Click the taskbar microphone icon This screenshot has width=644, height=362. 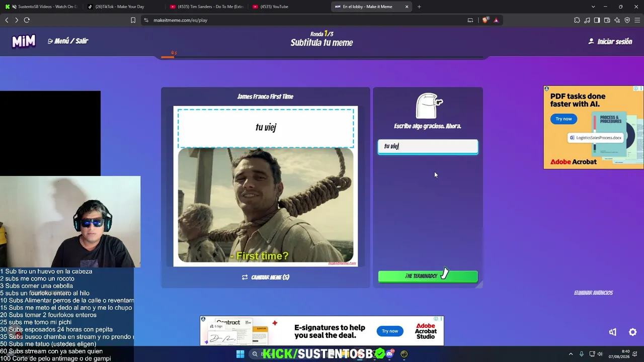tap(582, 354)
